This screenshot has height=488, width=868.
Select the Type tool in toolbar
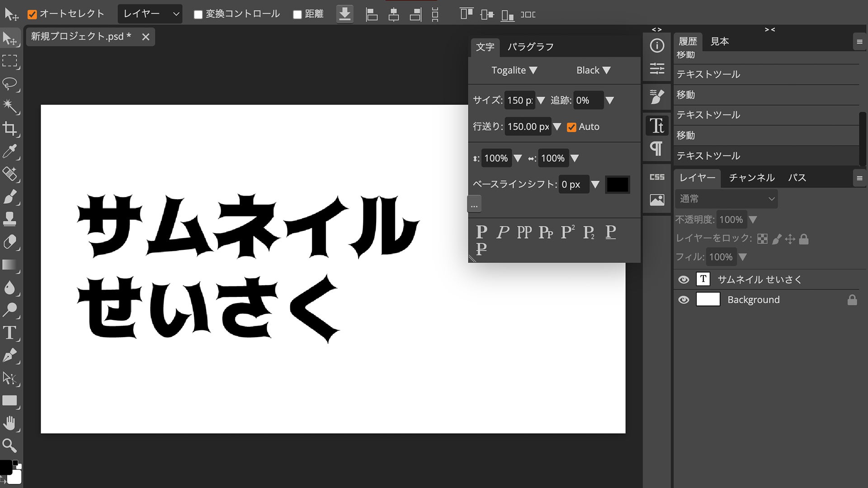pos(9,333)
